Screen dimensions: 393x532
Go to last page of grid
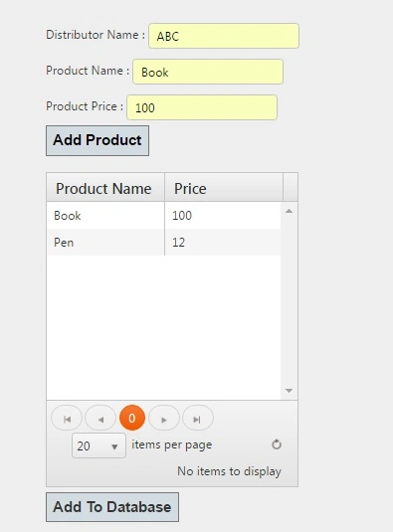[x=198, y=418]
